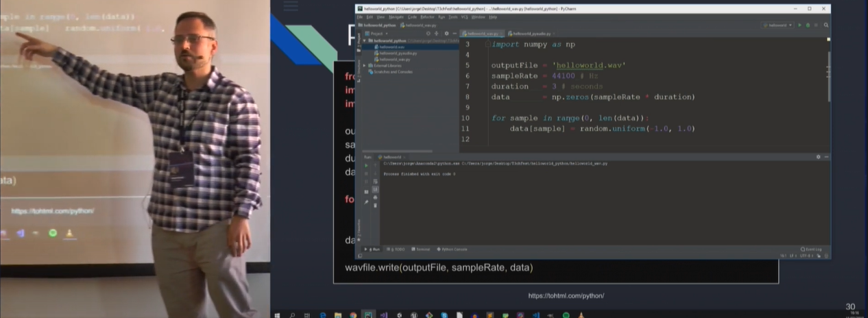Expand External Libraries node

(365, 65)
